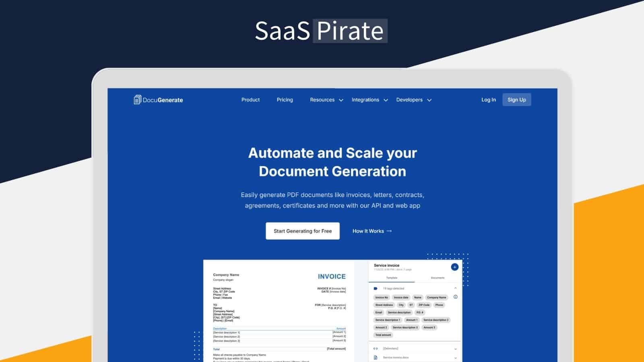The width and height of the screenshot is (644, 362).
Task: Expand the Service invoice.docx section
Action: (455, 358)
